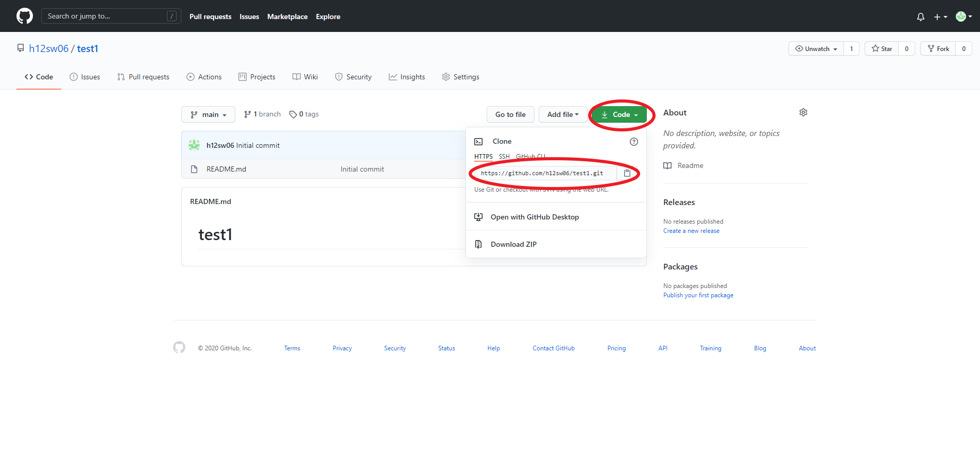Expand the plus create-new menu
Viewport: 980px width, 457px height.
pyautogui.click(x=940, y=16)
